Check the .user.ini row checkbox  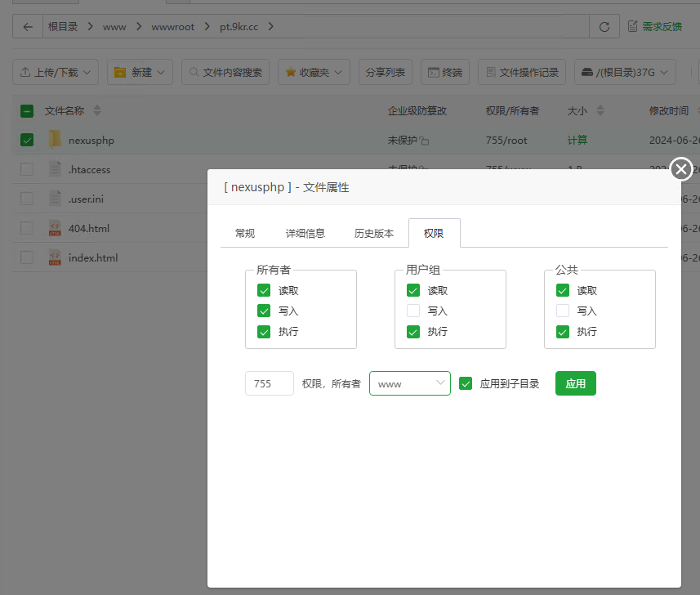(x=27, y=199)
